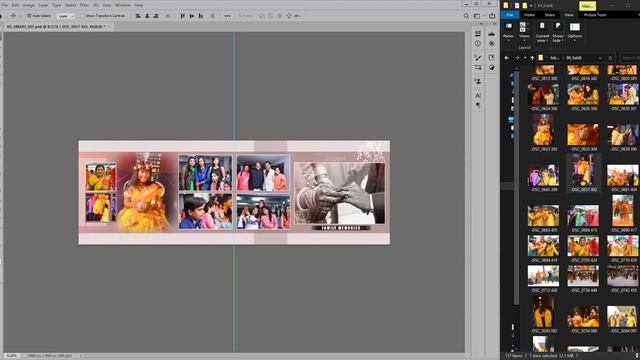Open the Photoshop search magnifier icon
The image size is (640, 360).
tap(466, 16)
